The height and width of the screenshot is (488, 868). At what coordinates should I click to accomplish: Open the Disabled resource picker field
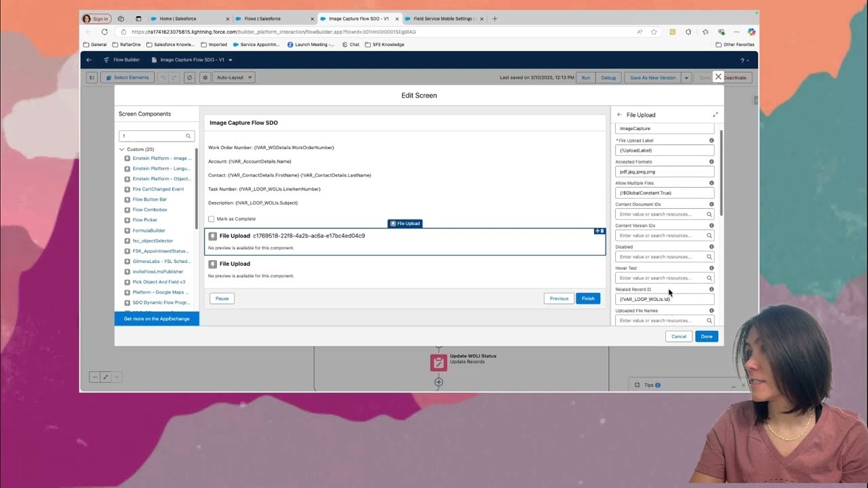pos(664,257)
